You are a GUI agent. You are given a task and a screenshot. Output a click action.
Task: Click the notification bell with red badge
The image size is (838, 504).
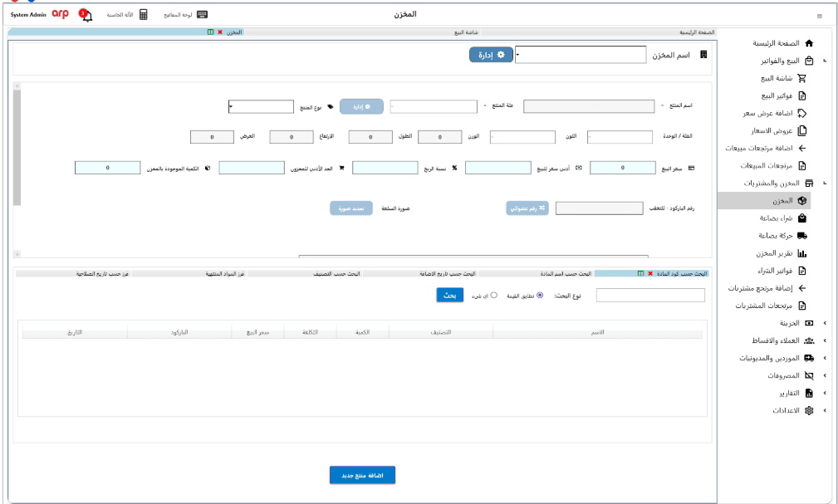point(86,15)
